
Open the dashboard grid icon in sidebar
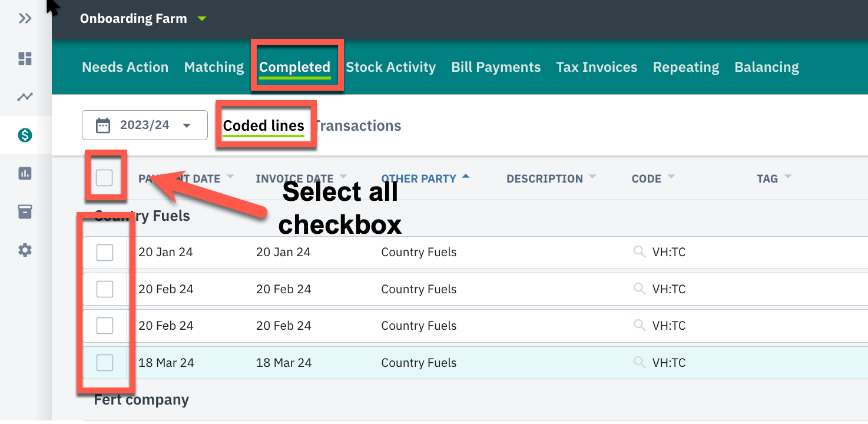(25, 58)
